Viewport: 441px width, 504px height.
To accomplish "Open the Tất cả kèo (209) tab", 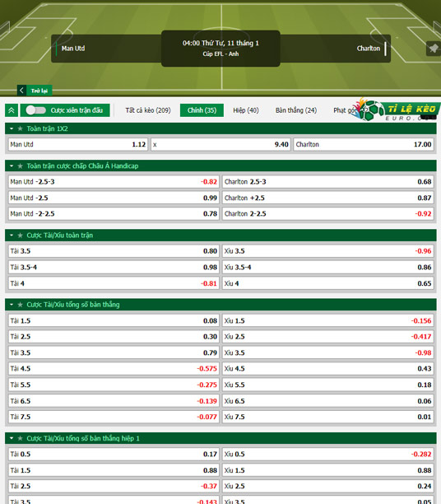I will [x=148, y=110].
